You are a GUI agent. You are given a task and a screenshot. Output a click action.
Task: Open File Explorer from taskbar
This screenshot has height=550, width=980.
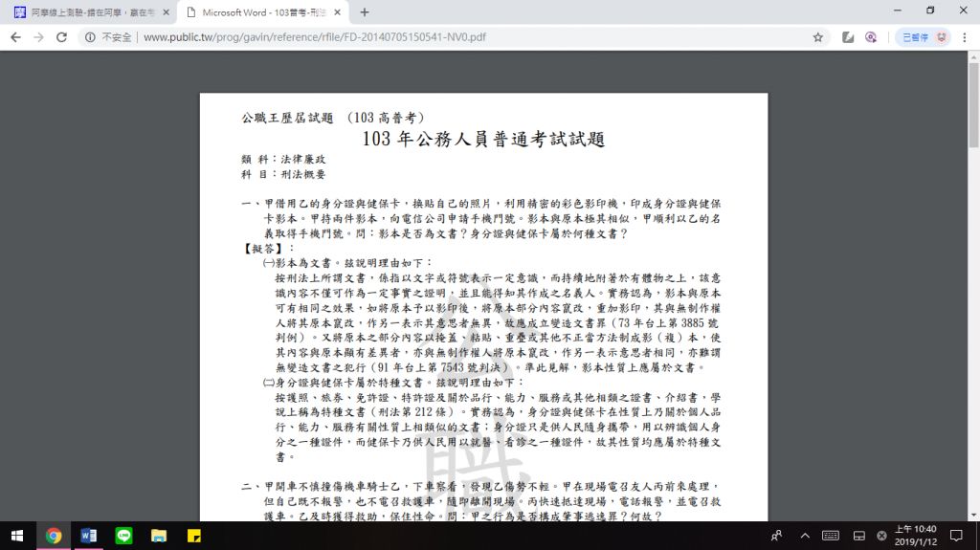point(158,536)
